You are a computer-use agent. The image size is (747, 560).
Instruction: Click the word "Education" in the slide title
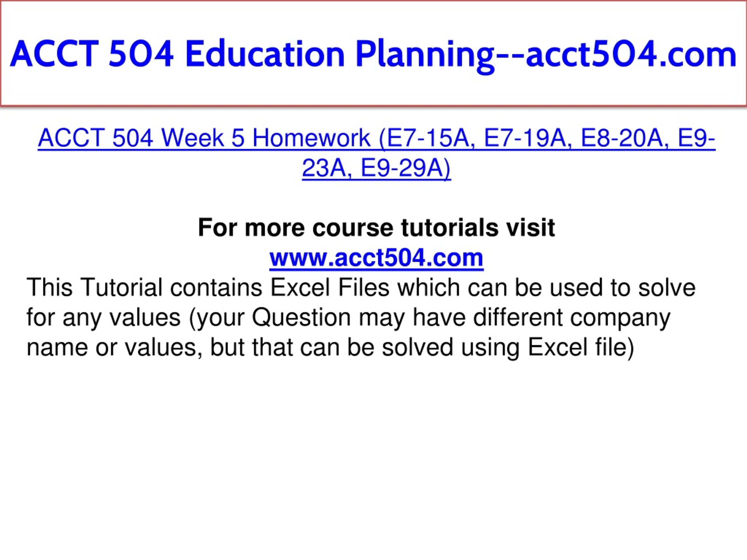click(265, 54)
